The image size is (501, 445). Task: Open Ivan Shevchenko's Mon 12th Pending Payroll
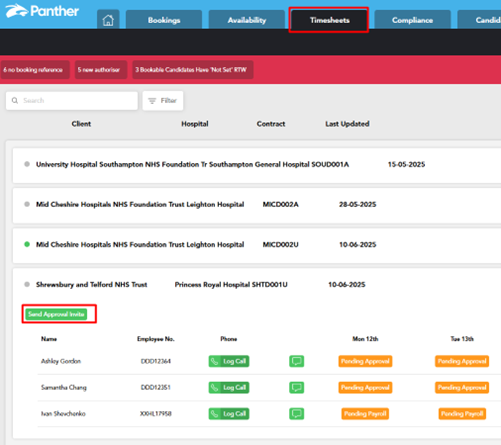[x=365, y=414]
